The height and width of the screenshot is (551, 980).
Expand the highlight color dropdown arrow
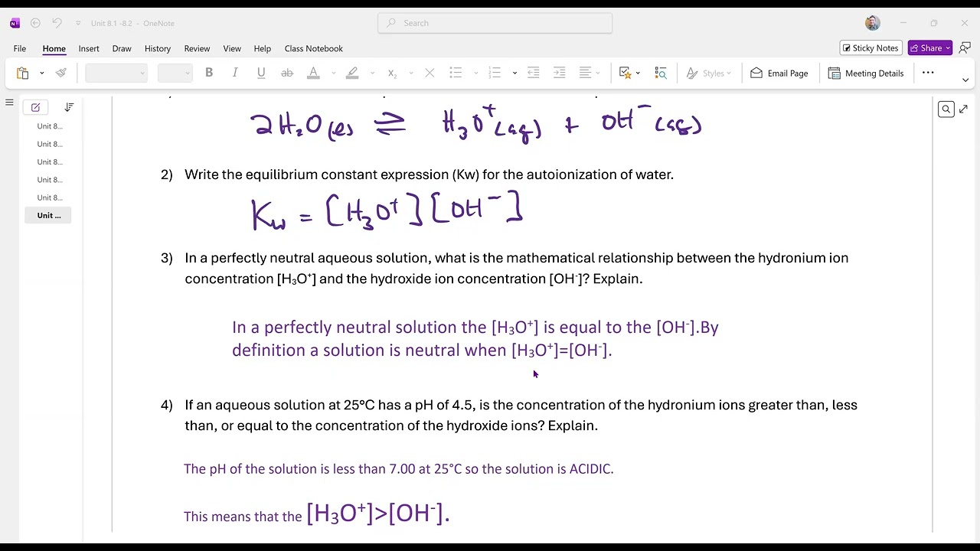tap(372, 73)
